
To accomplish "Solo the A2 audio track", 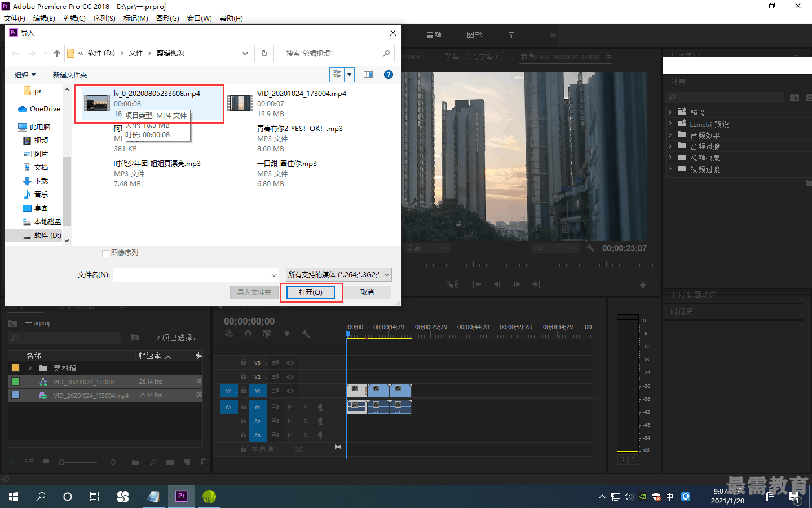I will click(x=306, y=421).
